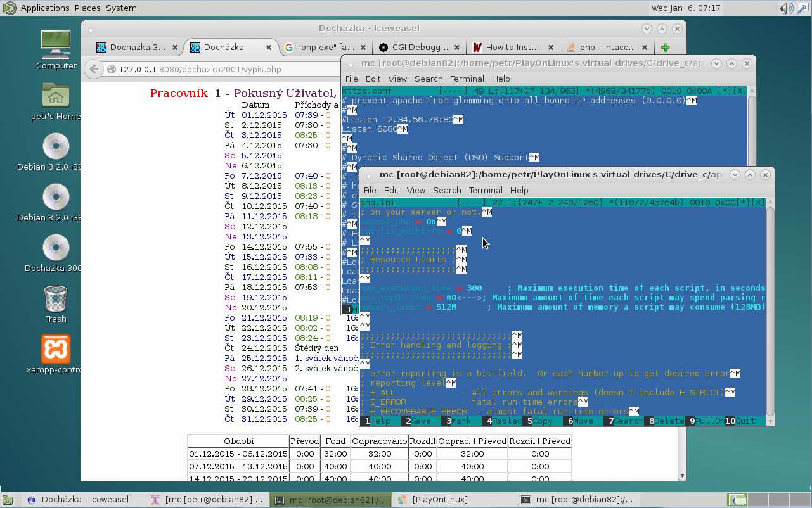Viewport: 812px width, 508px height.
Task: Close the active 'Docházka' browser tab
Action: pyautogui.click(x=269, y=48)
